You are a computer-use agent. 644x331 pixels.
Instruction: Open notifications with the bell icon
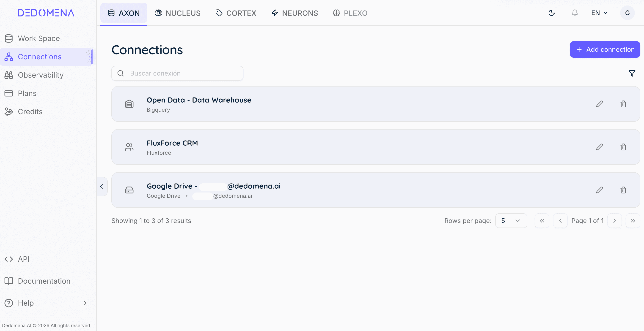[575, 13]
